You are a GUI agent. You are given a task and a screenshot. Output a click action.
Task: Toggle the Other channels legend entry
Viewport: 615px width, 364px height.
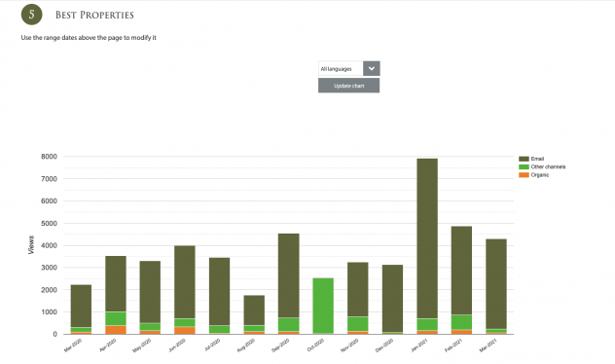click(x=542, y=166)
